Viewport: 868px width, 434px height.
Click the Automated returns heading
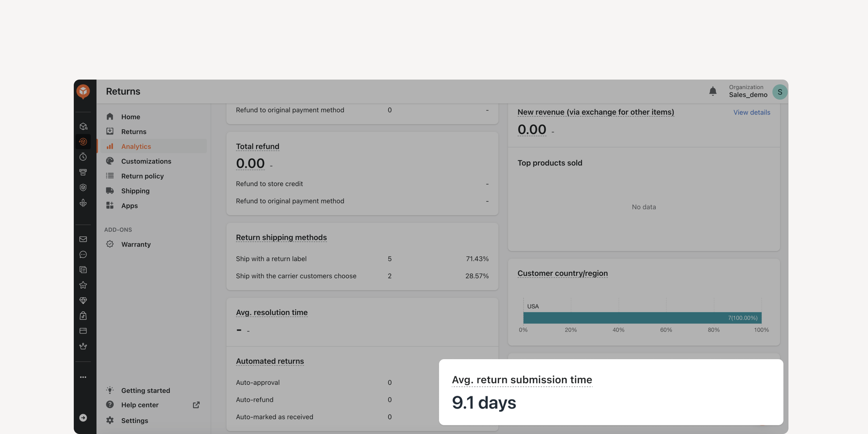[270, 361]
